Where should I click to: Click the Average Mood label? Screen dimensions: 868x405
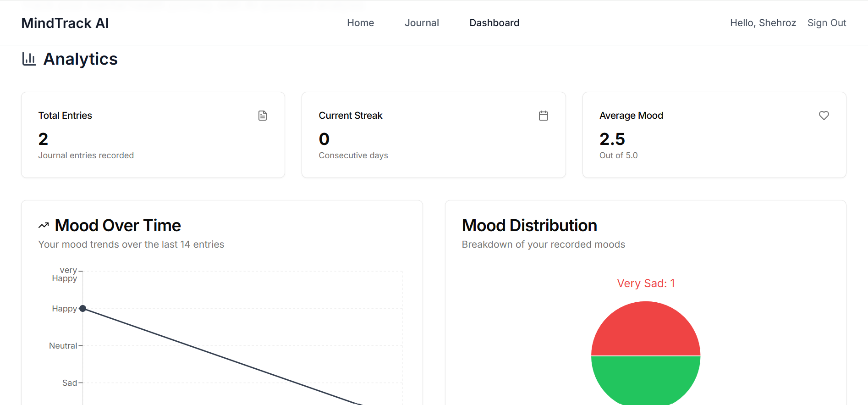(x=632, y=116)
